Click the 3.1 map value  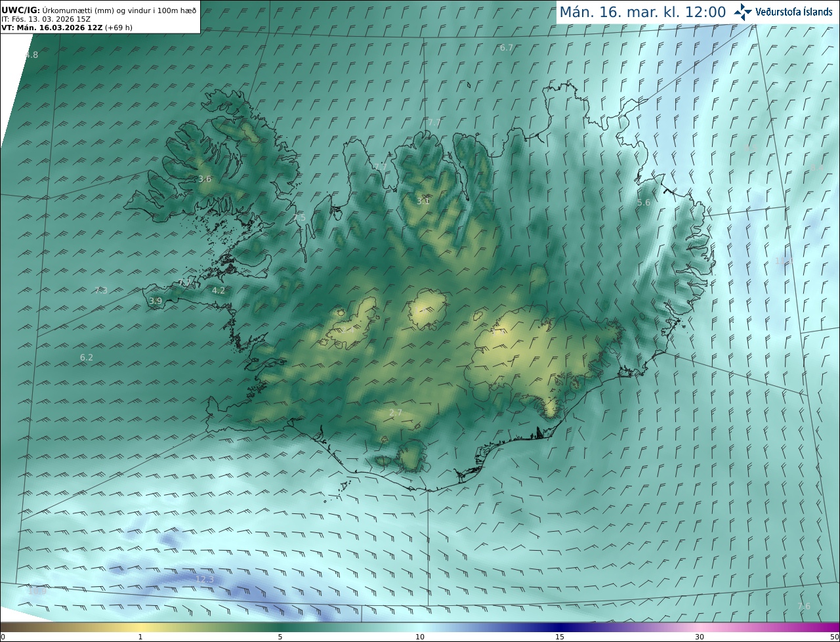pos(423,201)
